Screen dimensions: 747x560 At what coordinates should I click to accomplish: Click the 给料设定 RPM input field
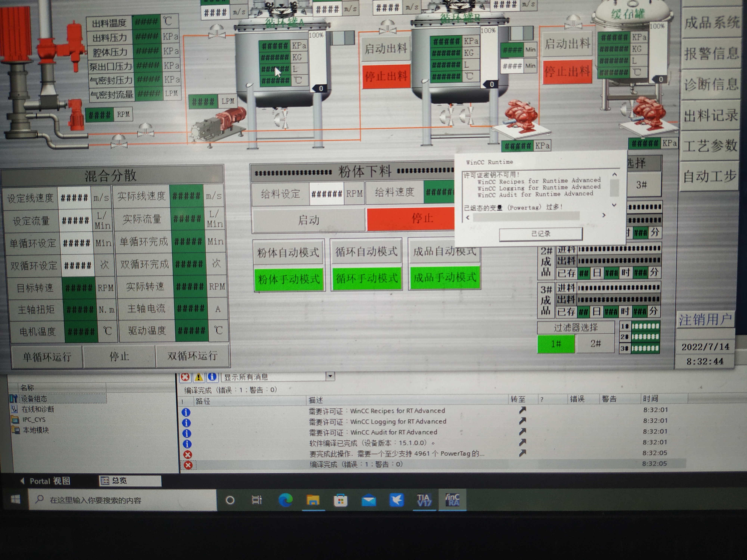[326, 194]
